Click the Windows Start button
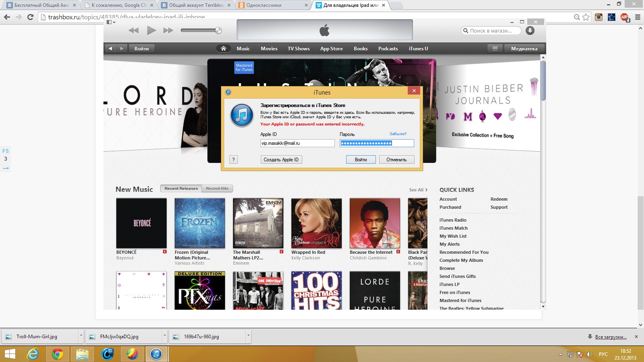 point(10,354)
